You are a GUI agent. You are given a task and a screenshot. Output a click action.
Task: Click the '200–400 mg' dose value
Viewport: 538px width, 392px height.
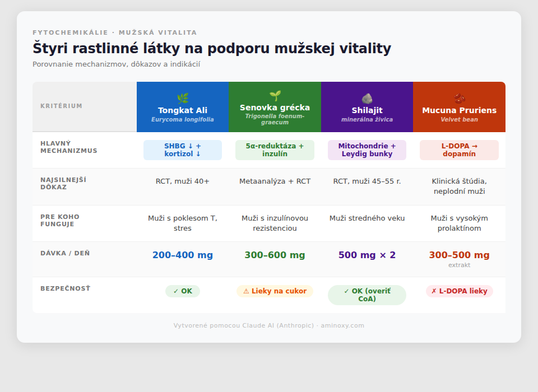click(x=183, y=255)
